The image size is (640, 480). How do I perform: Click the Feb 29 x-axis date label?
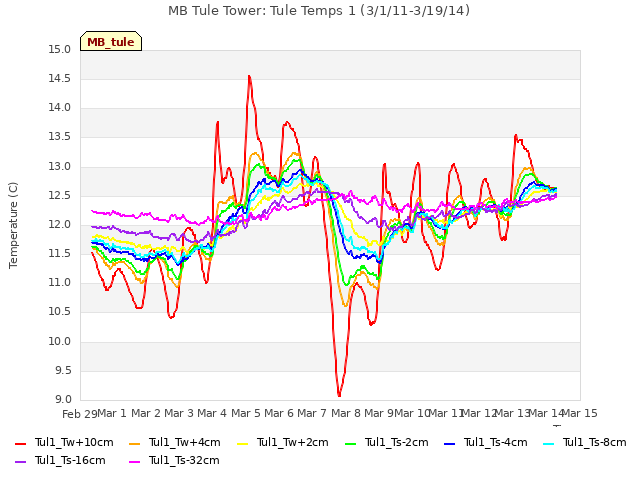(80, 414)
